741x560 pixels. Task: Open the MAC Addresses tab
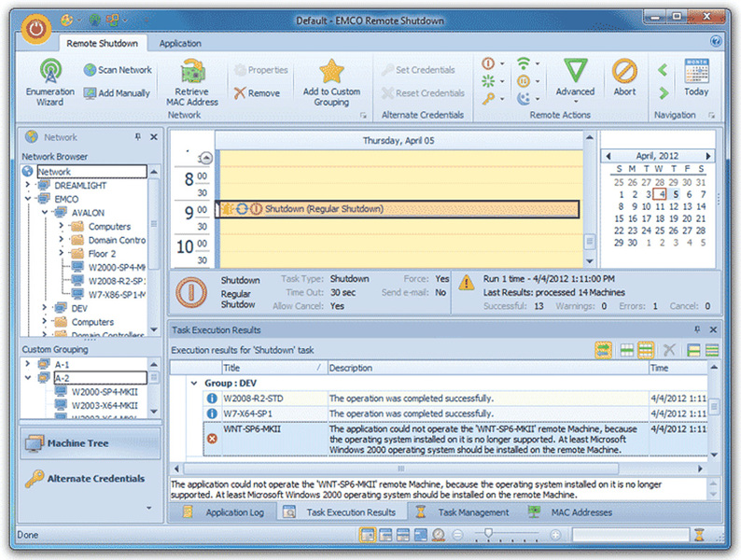click(x=571, y=512)
